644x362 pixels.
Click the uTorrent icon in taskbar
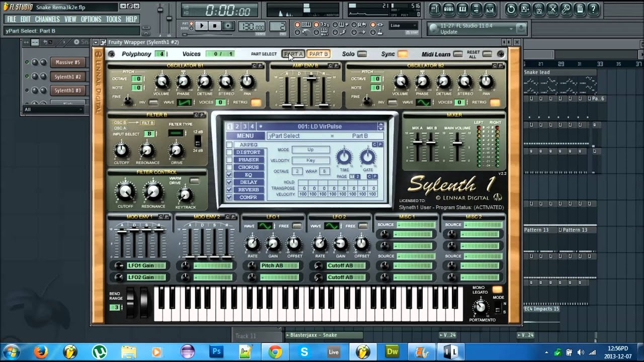(x=99, y=351)
